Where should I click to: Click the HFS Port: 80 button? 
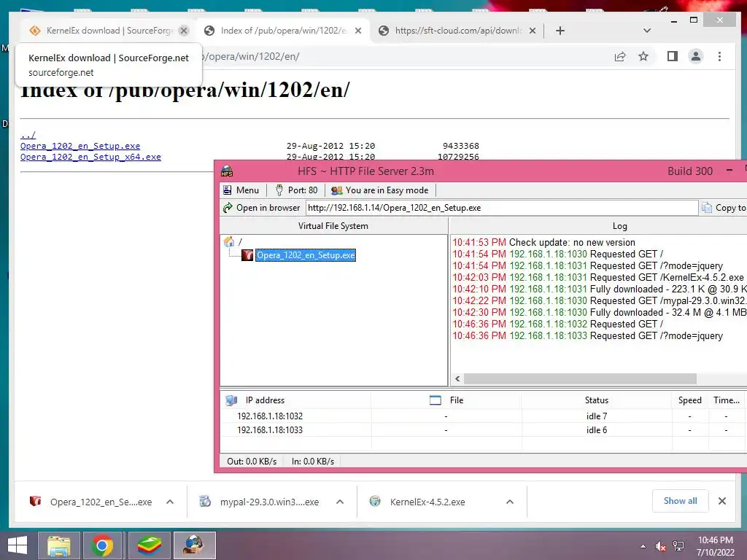tap(296, 190)
